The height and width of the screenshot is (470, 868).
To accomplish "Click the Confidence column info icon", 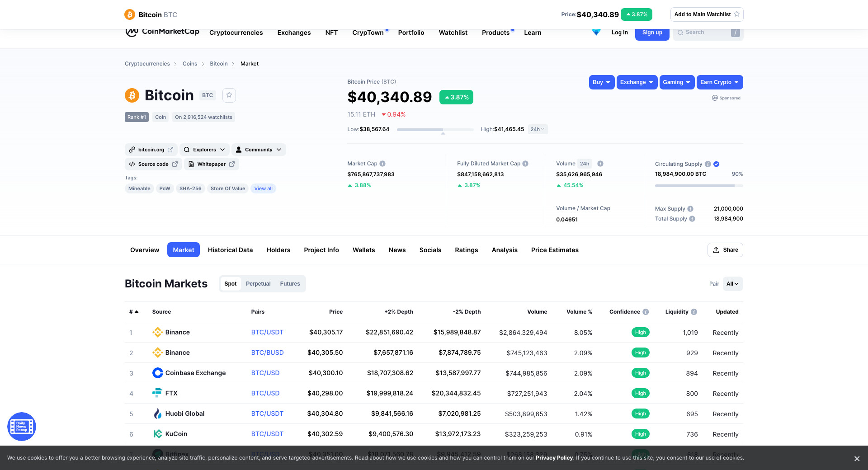I will pyautogui.click(x=646, y=312).
